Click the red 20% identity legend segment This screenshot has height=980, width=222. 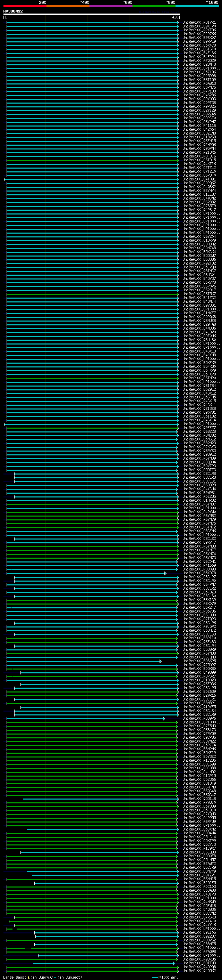[x=25, y=6]
